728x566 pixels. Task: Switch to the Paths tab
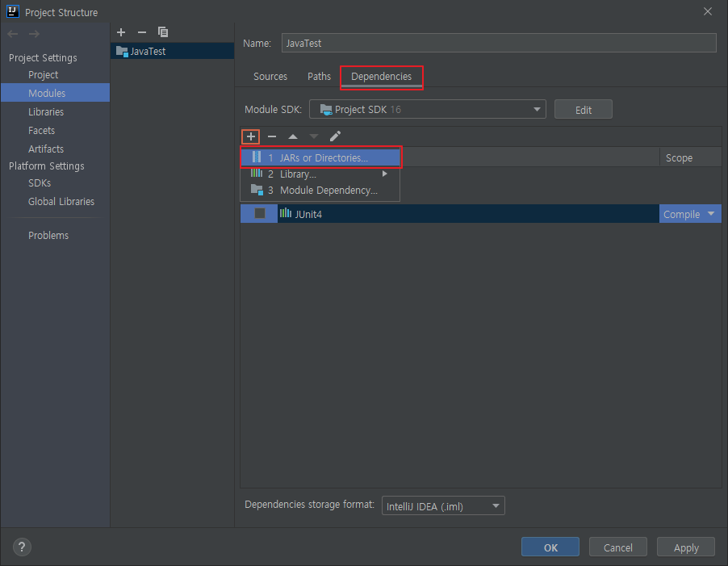pyautogui.click(x=319, y=77)
